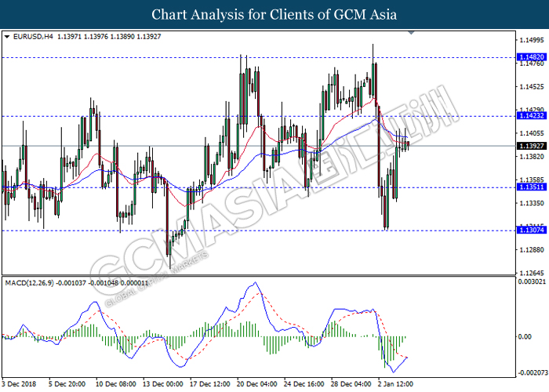Select the 1.14232 price level label
The image size is (549, 392).
532,116
